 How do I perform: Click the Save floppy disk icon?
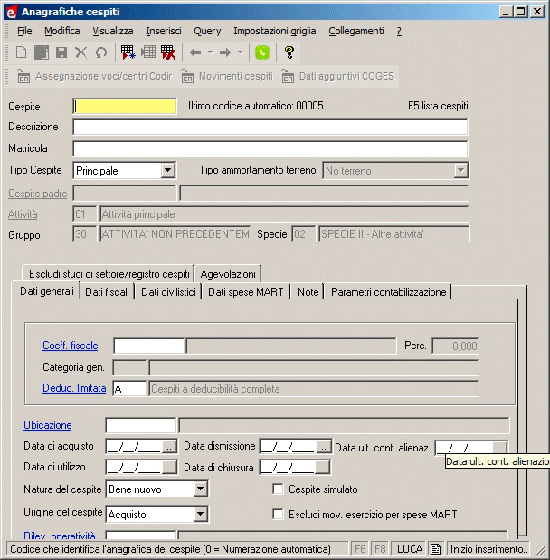61,52
